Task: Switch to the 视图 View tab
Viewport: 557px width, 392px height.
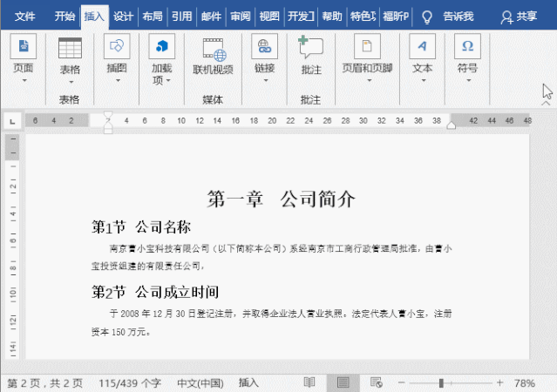Action: [x=269, y=17]
